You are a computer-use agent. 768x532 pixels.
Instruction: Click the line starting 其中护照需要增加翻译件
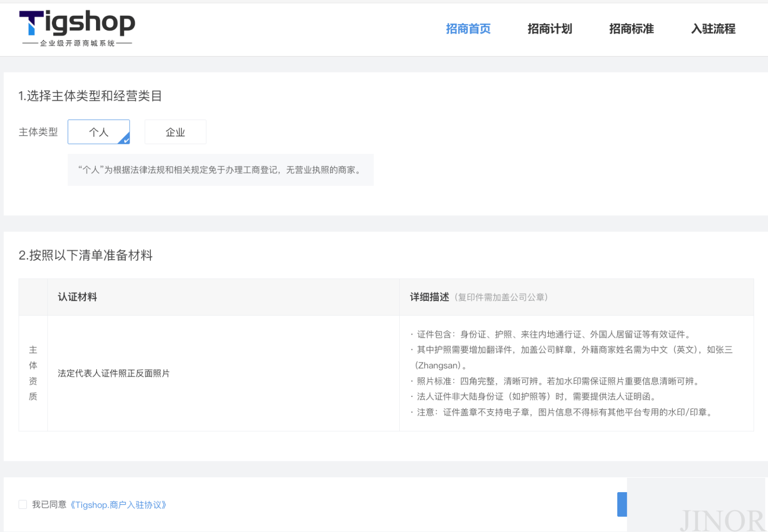point(571,357)
